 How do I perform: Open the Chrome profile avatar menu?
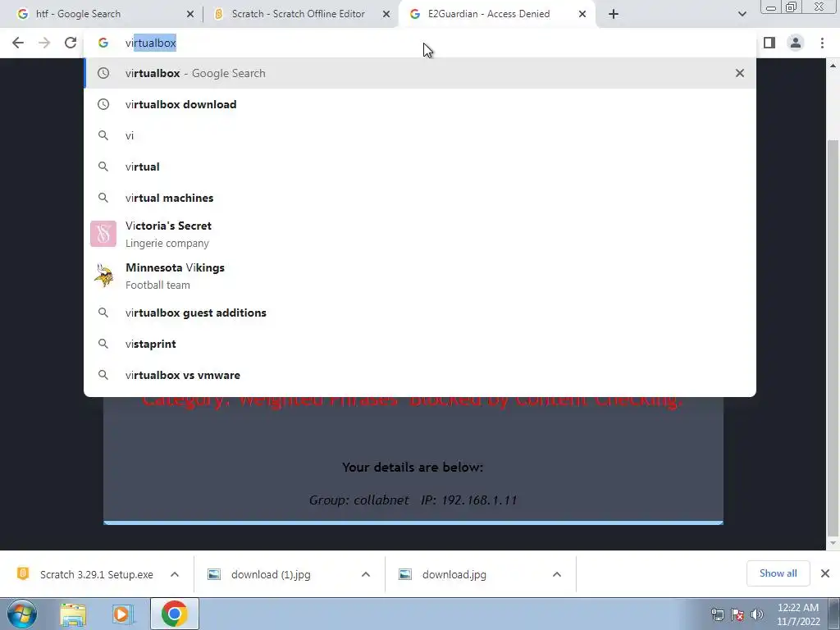[796, 43]
